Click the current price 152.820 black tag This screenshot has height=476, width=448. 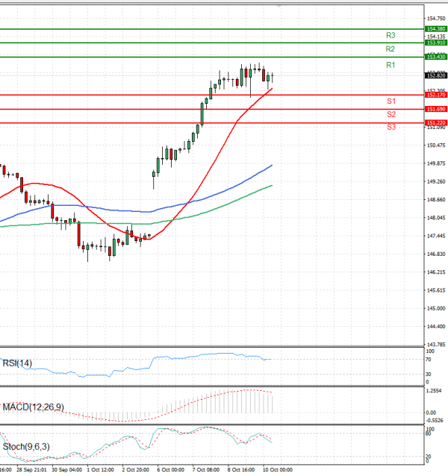point(435,75)
